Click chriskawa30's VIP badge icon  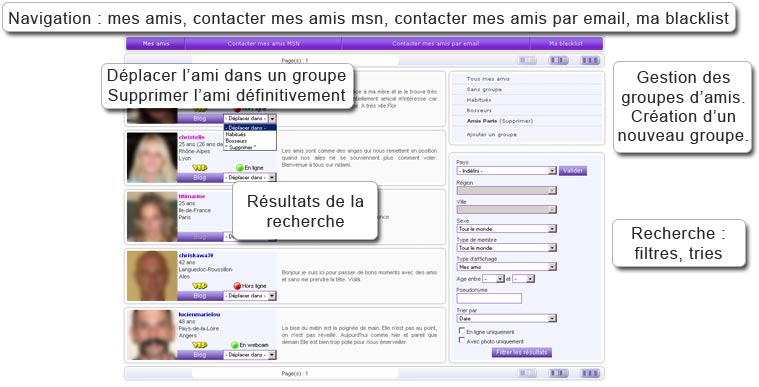click(x=199, y=286)
